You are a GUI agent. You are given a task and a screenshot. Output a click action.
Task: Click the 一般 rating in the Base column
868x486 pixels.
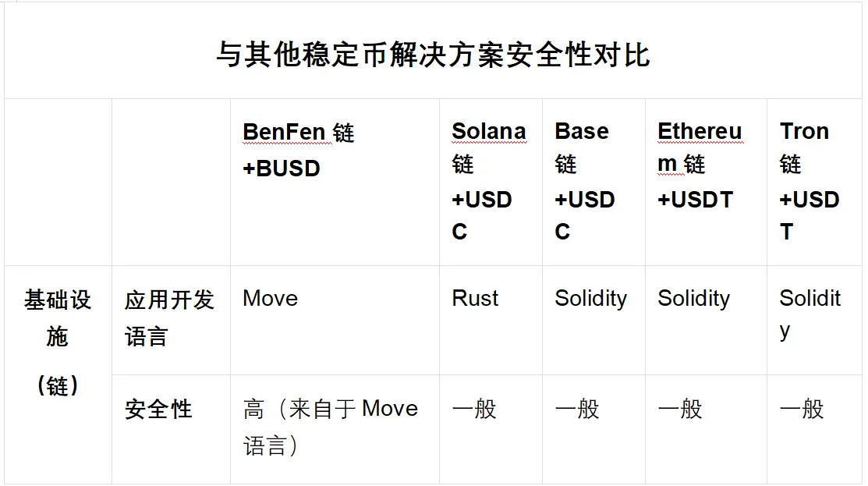577,410
